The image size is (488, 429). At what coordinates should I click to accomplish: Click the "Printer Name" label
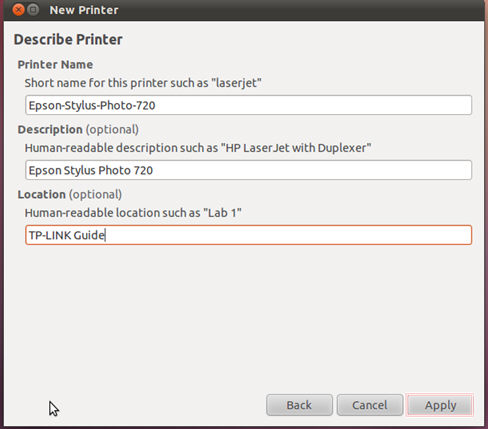click(x=55, y=64)
